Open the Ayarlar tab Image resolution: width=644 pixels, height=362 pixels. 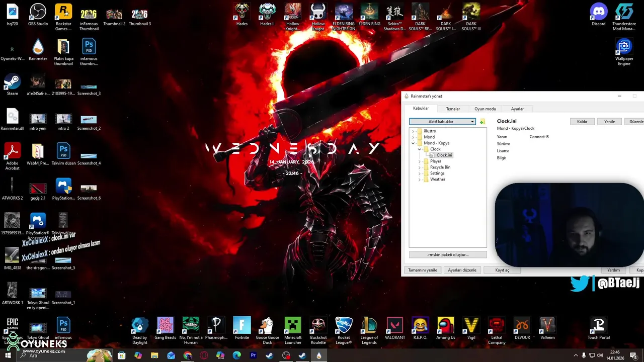[x=517, y=109]
